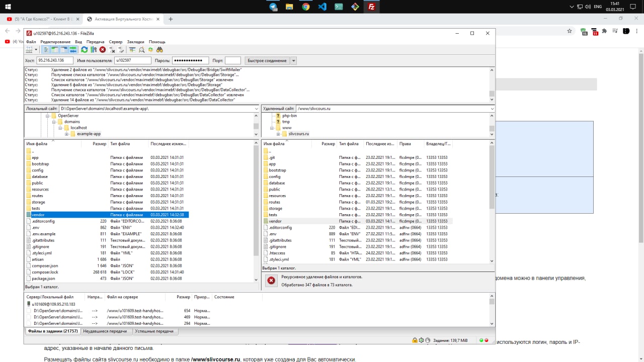Click the Быстрое соединение button
Viewport: 644px width, 362px height.
(x=267, y=60)
